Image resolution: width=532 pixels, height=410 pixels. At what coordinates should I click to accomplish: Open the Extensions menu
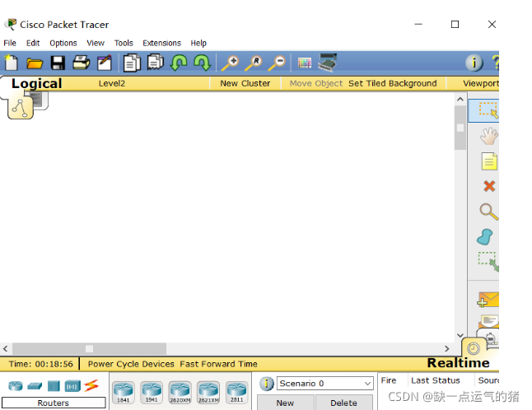[x=162, y=43]
